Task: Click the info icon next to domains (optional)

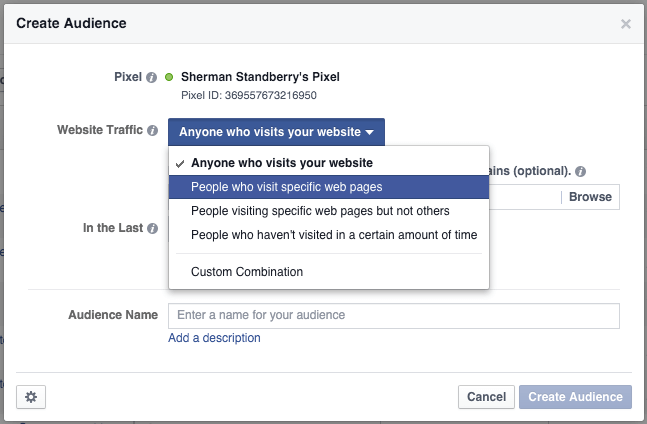Action: pyautogui.click(x=580, y=171)
